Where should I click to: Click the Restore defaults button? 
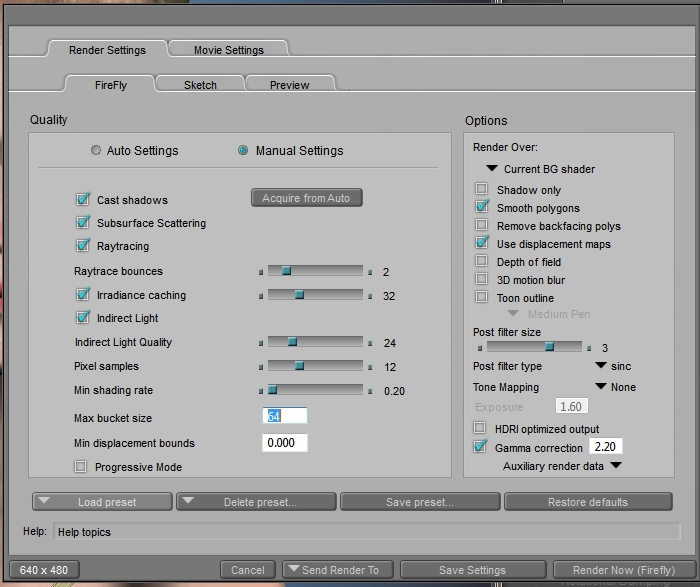point(587,502)
